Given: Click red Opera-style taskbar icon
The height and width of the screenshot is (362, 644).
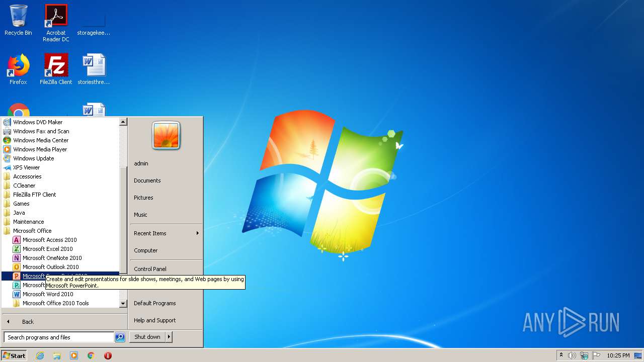Looking at the screenshot, I should click(x=108, y=355).
